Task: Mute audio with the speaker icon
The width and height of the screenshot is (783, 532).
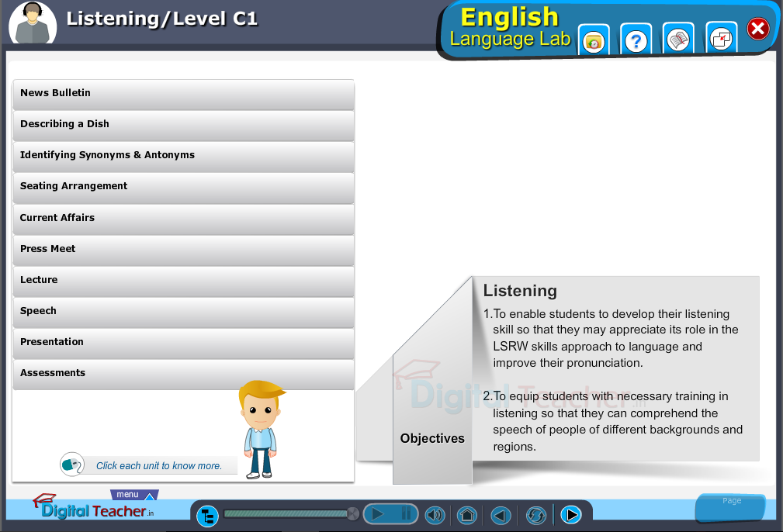Action: [435, 515]
